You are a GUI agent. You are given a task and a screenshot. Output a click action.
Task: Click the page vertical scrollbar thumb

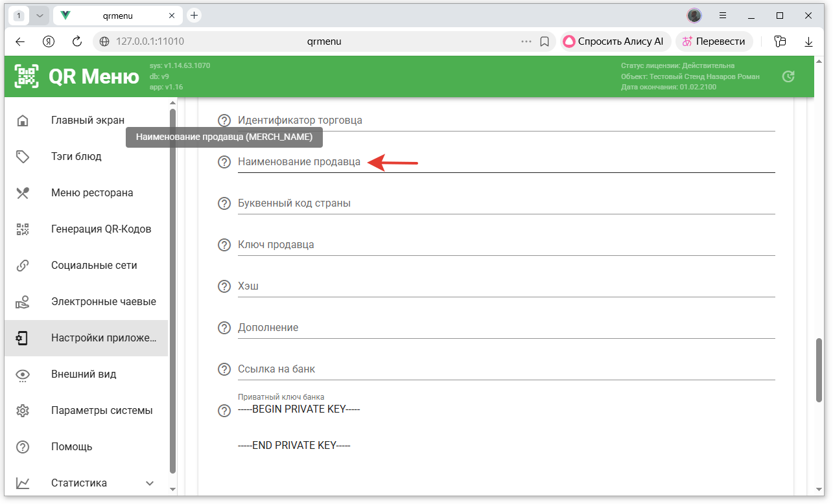[819, 371]
